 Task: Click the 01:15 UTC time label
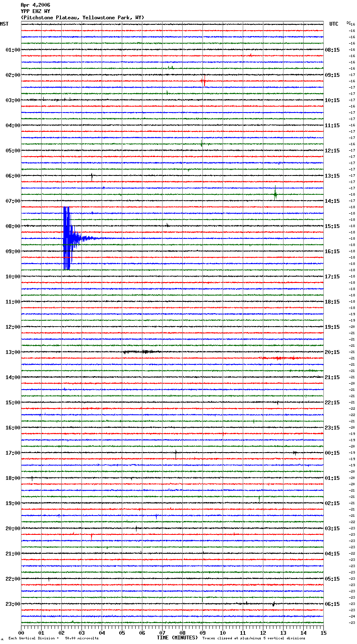click(332, 478)
